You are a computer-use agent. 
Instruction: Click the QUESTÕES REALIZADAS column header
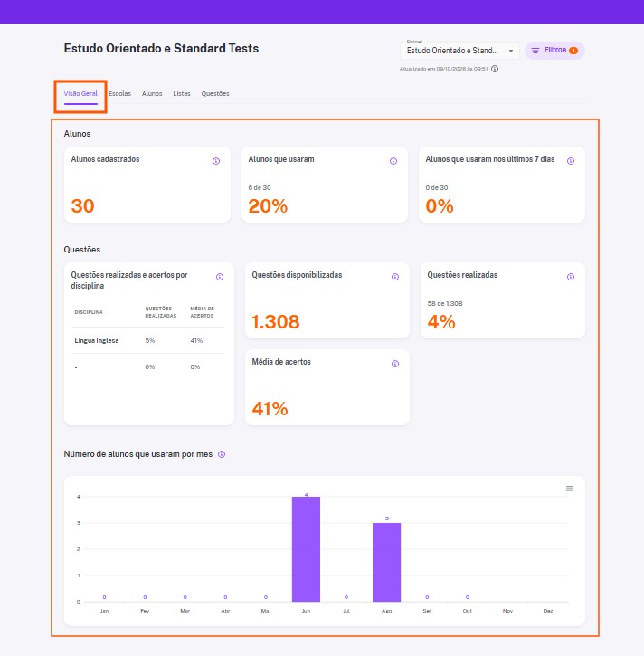click(x=161, y=312)
